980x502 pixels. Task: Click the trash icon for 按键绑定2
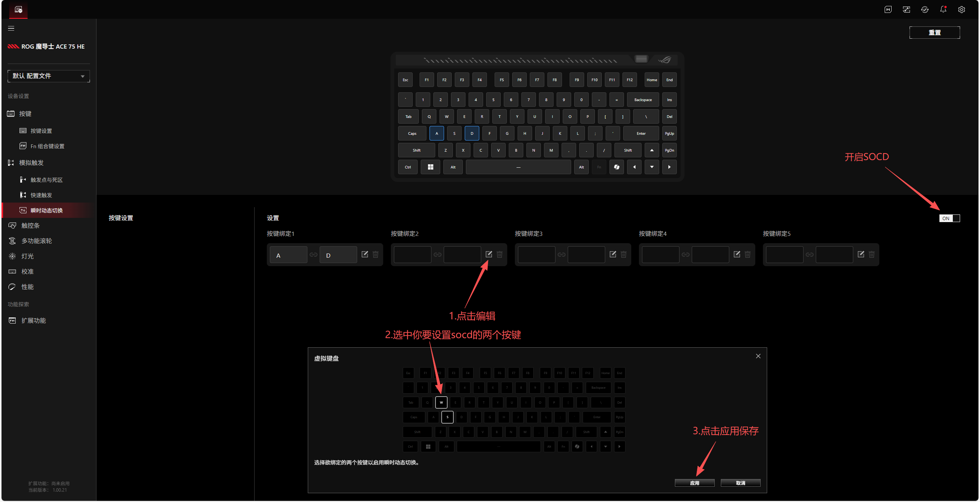(500, 254)
